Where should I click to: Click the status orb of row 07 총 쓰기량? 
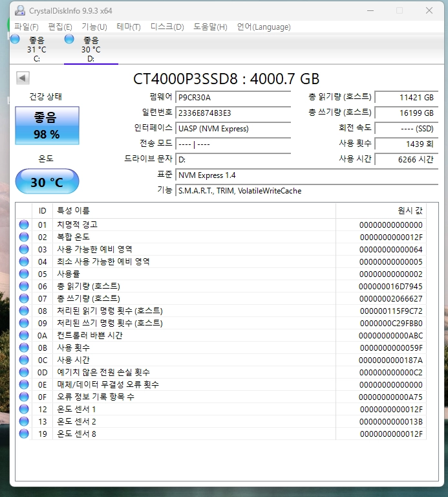coord(24,298)
